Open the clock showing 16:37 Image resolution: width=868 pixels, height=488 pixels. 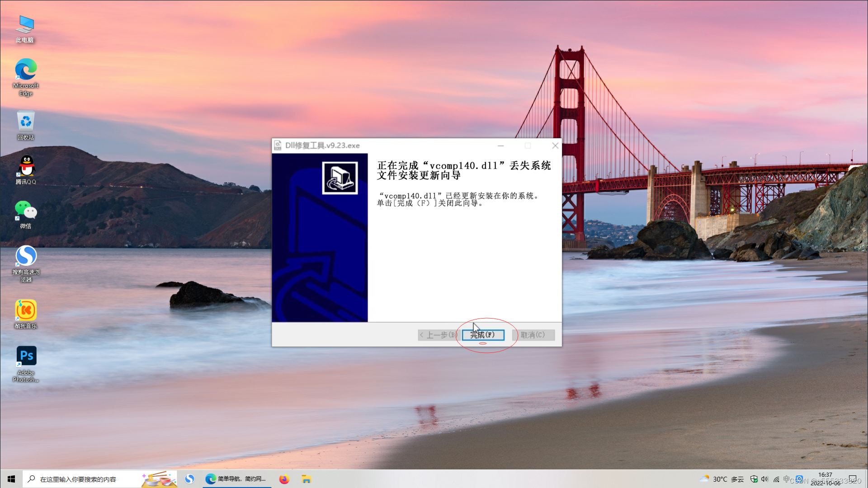[825, 479]
